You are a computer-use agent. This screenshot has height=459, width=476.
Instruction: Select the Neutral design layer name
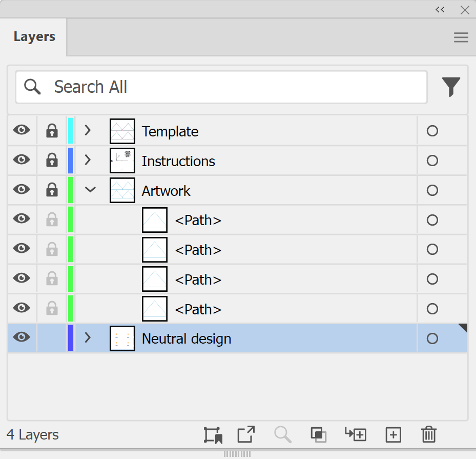pyautogui.click(x=187, y=338)
